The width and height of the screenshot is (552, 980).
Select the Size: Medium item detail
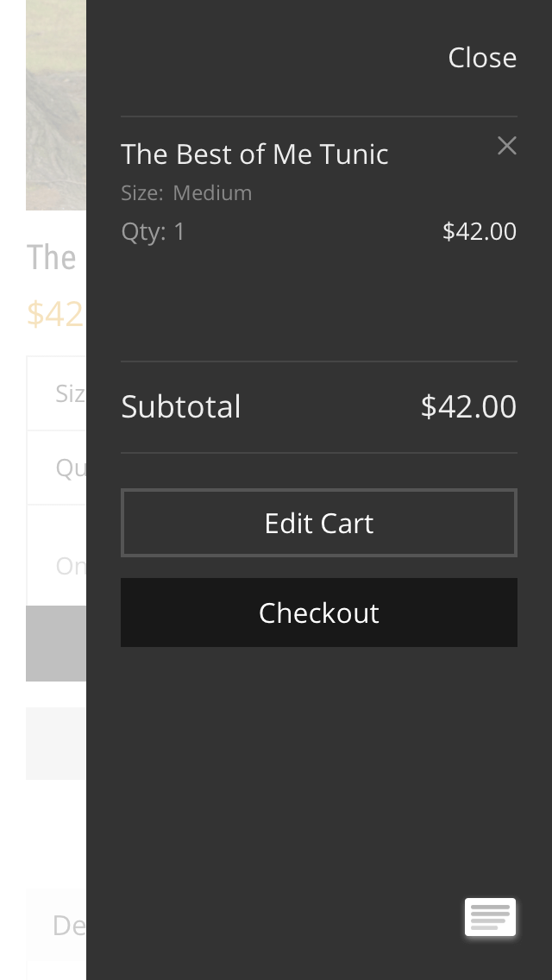pyautogui.click(x=186, y=192)
